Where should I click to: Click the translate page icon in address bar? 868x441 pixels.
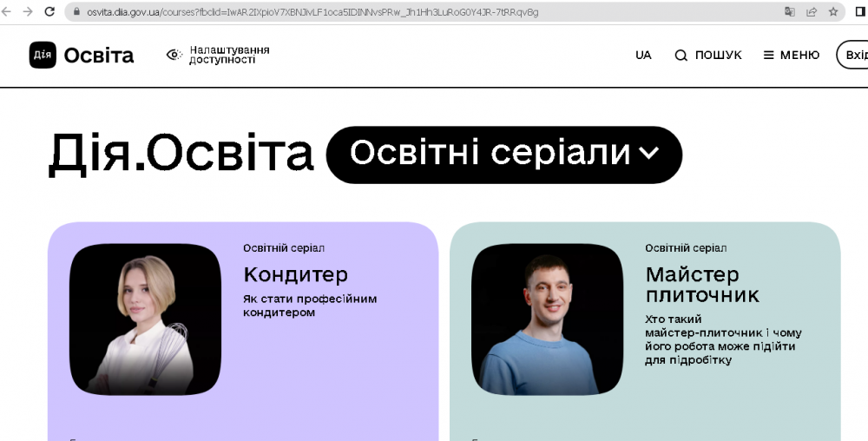click(x=790, y=12)
